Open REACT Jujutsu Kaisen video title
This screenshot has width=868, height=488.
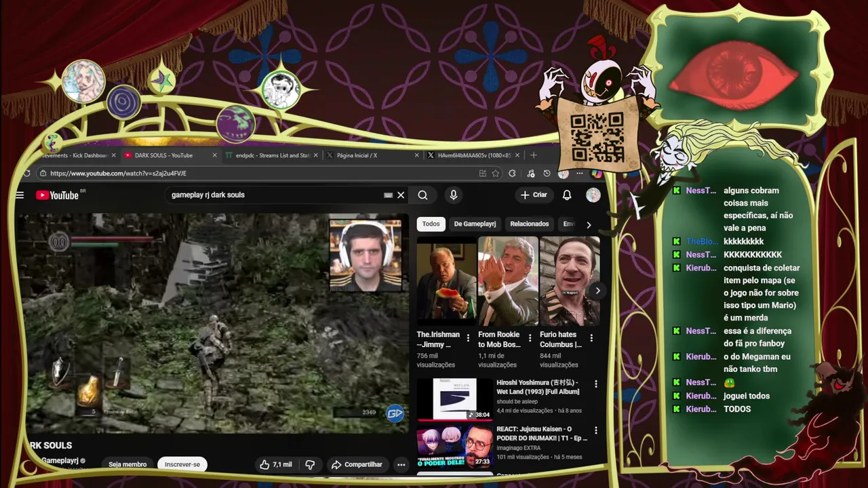pyautogui.click(x=542, y=433)
